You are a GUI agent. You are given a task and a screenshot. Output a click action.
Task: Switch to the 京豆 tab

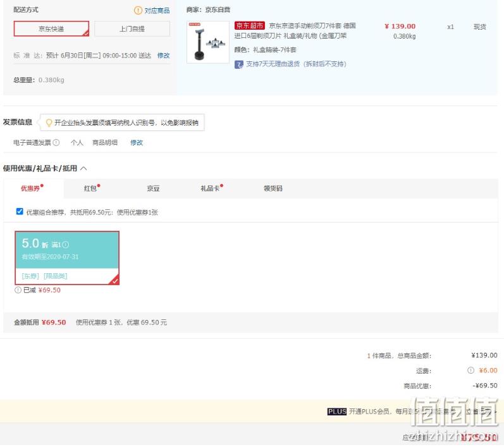(153, 188)
